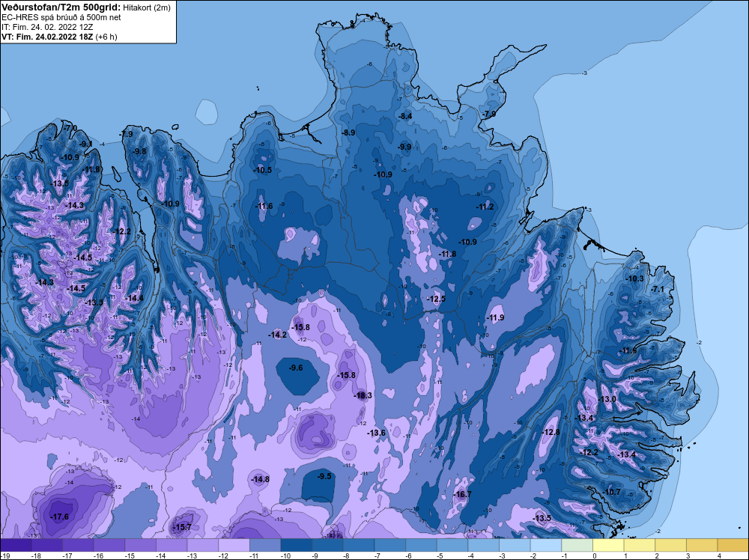Pick the darkest purple legend swatch above -19
The width and height of the screenshot is (749, 560).
click(16, 545)
